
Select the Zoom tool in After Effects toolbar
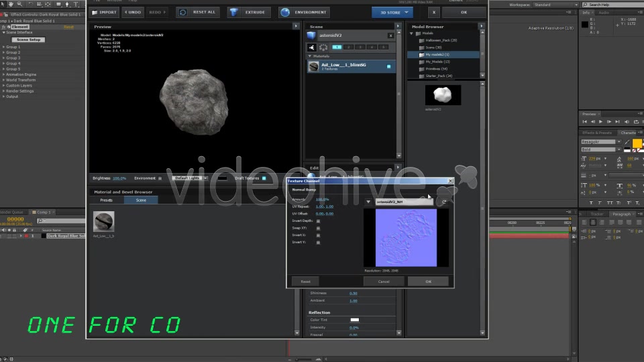(x=19, y=4)
